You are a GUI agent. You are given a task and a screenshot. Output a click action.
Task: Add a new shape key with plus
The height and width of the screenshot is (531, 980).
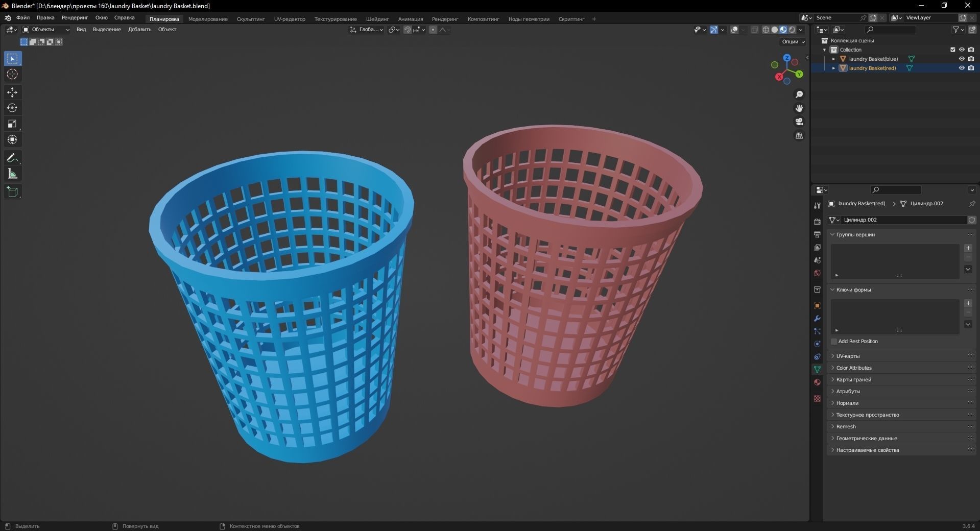[x=968, y=303]
